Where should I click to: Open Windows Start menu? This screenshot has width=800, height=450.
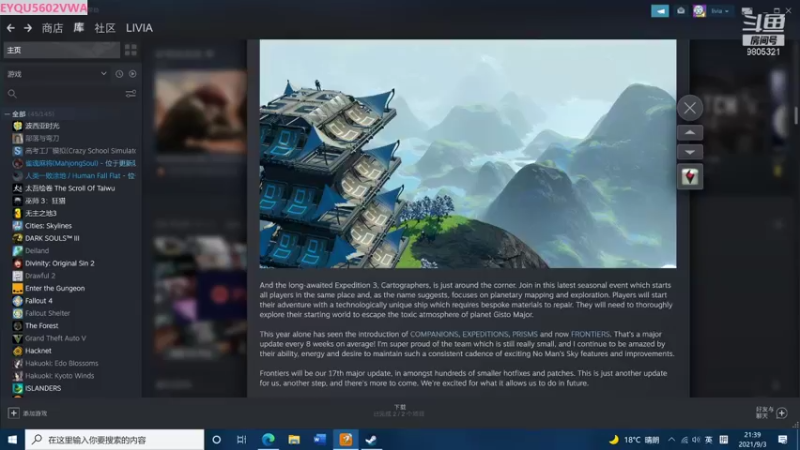pos(12,439)
